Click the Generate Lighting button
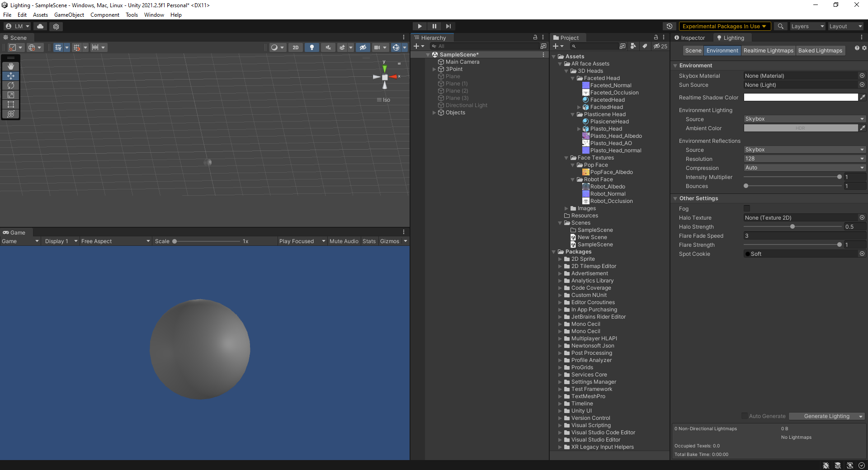Screen dimensions: 868x470 click(x=823, y=416)
